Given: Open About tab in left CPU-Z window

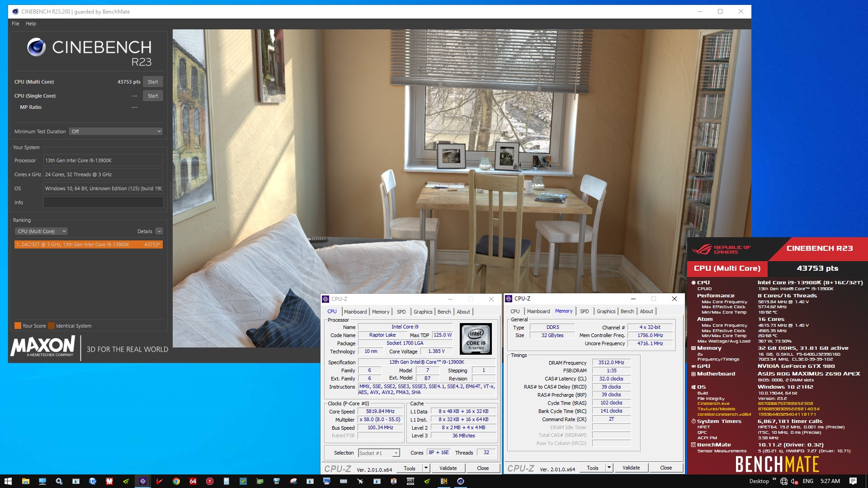Looking at the screenshot, I should tap(463, 312).
